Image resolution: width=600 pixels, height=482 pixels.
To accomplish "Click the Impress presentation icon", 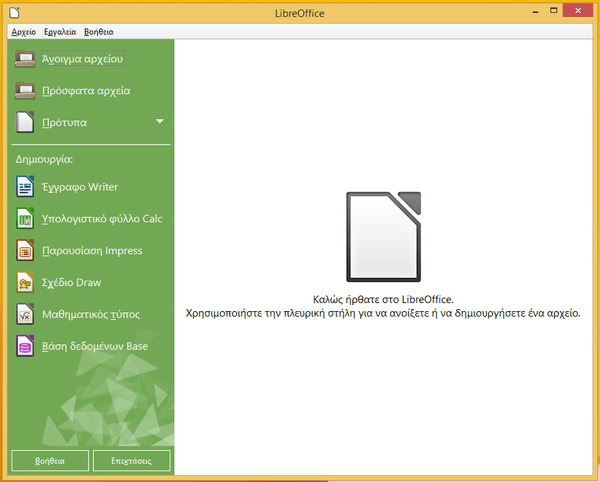I will point(25,250).
